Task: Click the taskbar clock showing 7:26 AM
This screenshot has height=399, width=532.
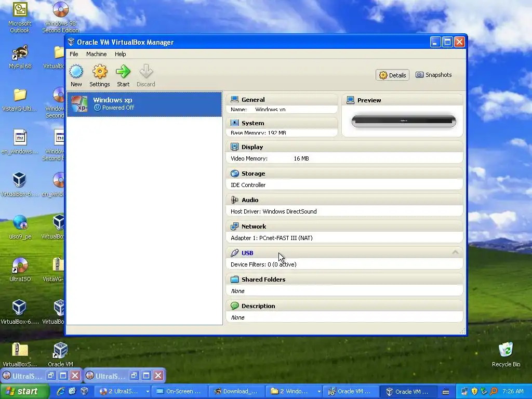Action: click(513, 391)
